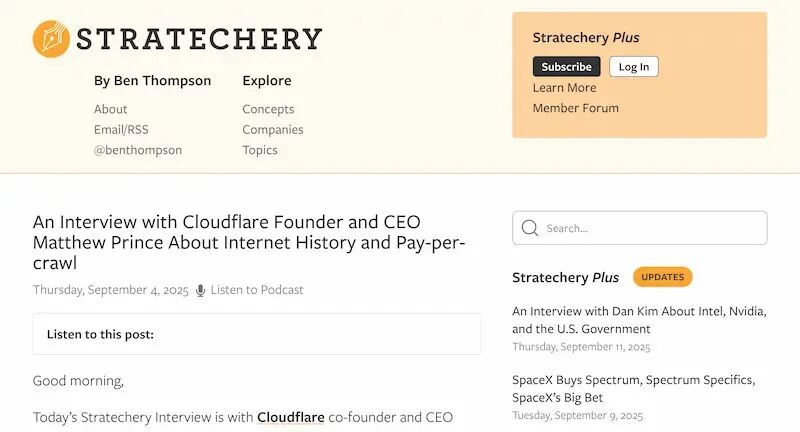800x432 pixels.
Task: Open the About page link
Action: click(110, 109)
